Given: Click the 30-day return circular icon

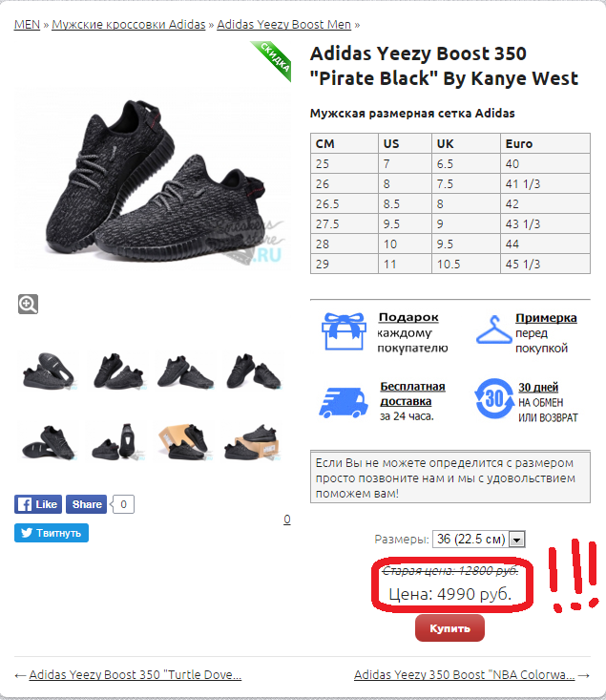Looking at the screenshot, I should pos(494,398).
